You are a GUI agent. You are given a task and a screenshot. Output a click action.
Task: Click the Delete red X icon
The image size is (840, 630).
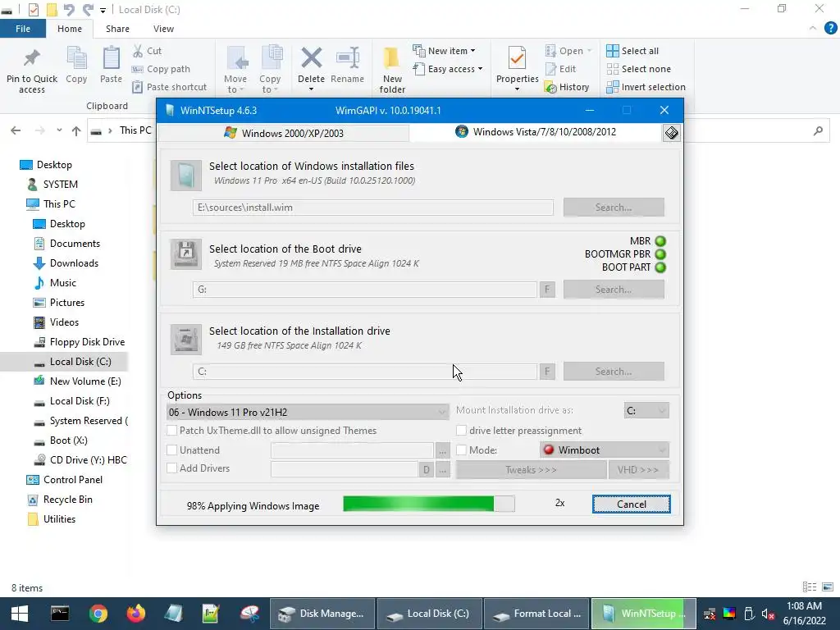pyautogui.click(x=311, y=58)
